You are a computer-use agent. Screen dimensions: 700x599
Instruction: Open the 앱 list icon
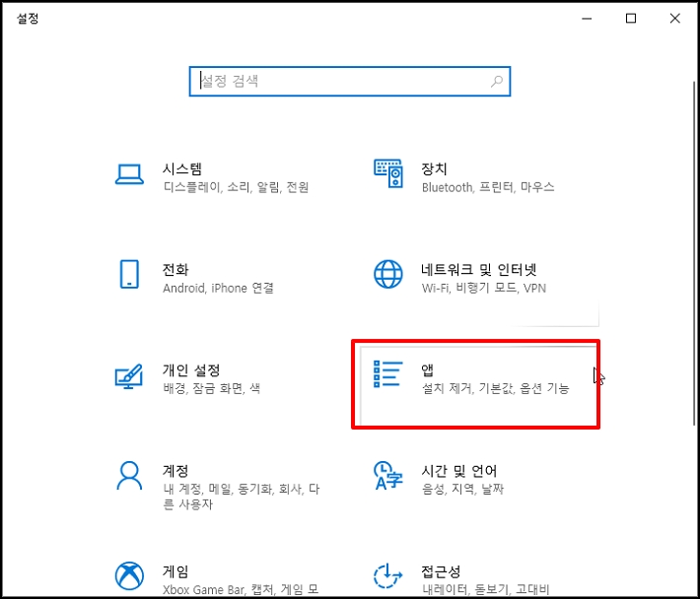(387, 374)
